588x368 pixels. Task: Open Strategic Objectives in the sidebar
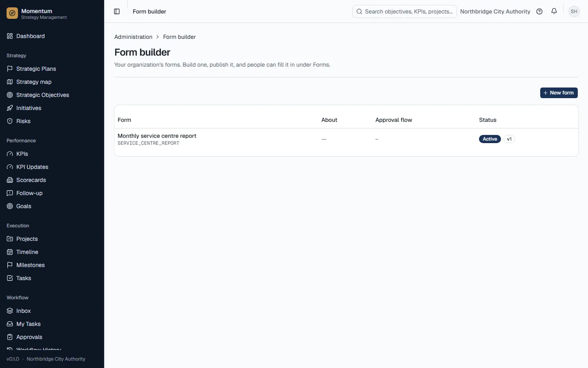pyautogui.click(x=52, y=95)
